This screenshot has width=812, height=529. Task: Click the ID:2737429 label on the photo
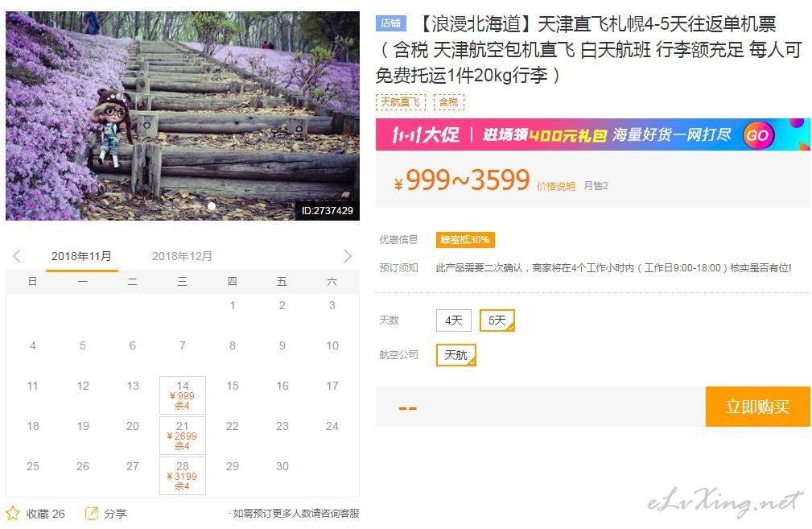point(328,211)
